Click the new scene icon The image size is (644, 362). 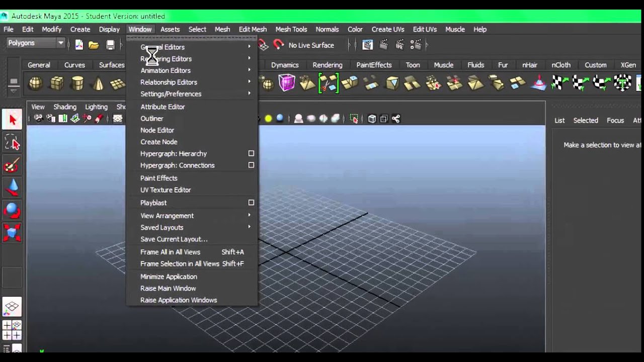(79, 45)
